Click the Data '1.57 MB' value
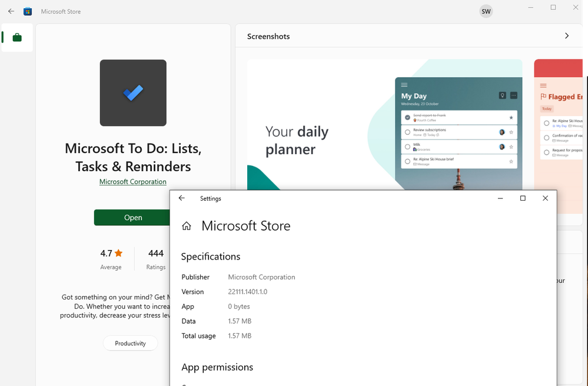The image size is (588, 386). click(240, 321)
